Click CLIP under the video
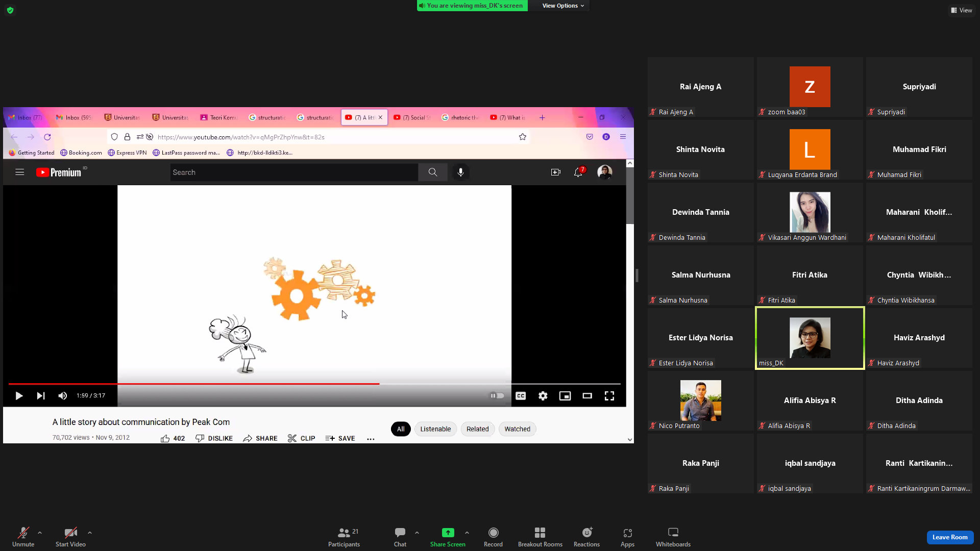This screenshot has width=980, height=551. [x=301, y=438]
